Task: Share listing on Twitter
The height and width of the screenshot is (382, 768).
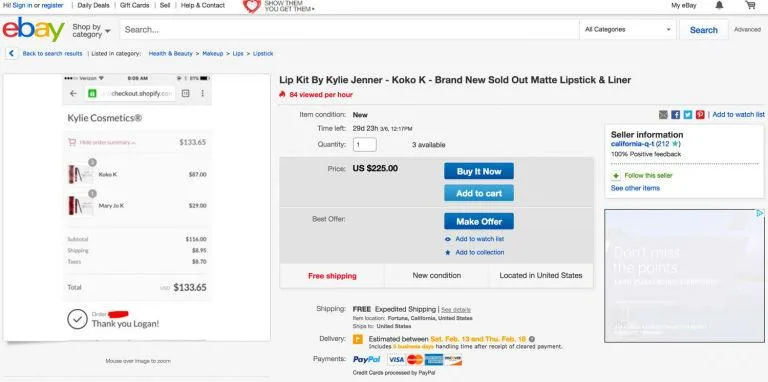Action: pyautogui.click(x=688, y=115)
